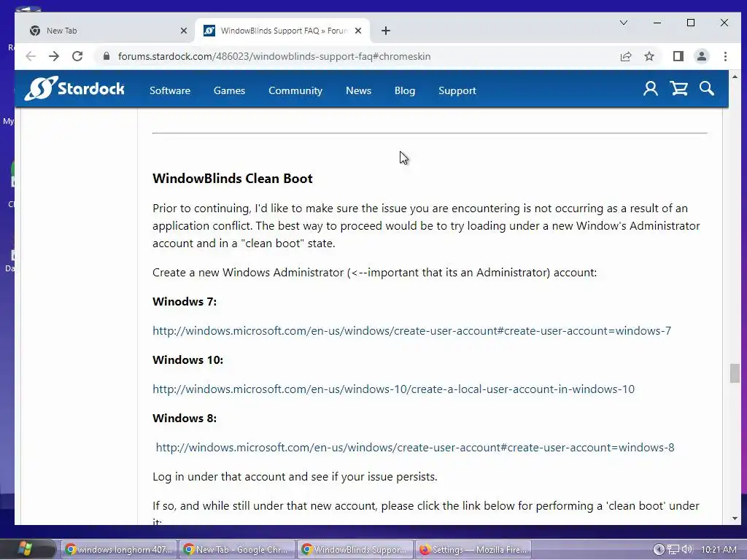The width and height of the screenshot is (747, 560).
Task: Click the network tray icon
Action: point(673,550)
